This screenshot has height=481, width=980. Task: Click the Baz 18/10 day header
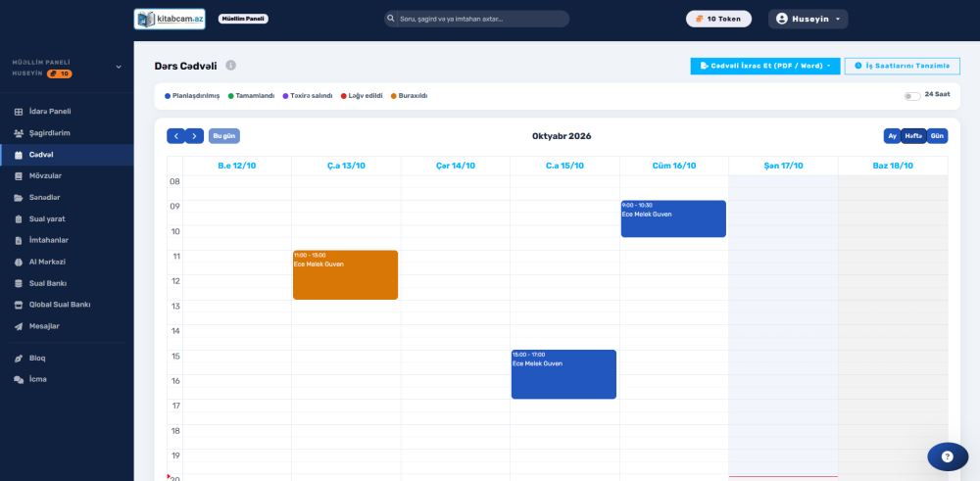pyautogui.click(x=893, y=167)
